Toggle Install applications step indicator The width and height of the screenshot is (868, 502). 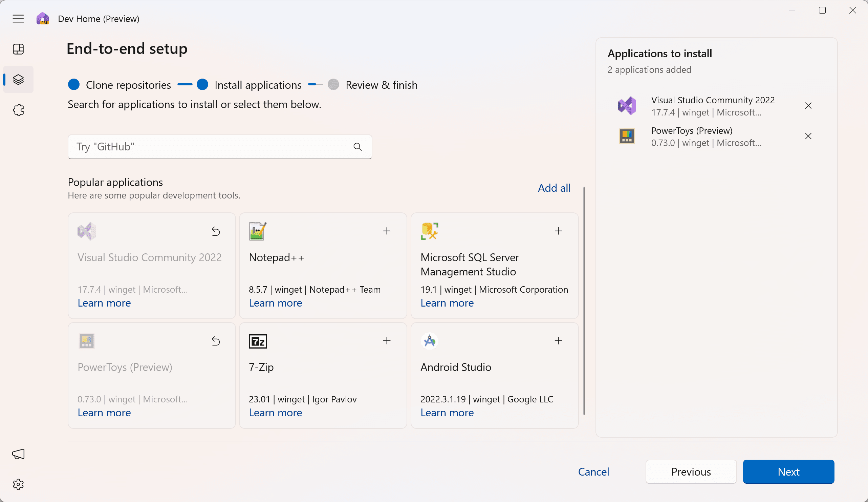203,84
